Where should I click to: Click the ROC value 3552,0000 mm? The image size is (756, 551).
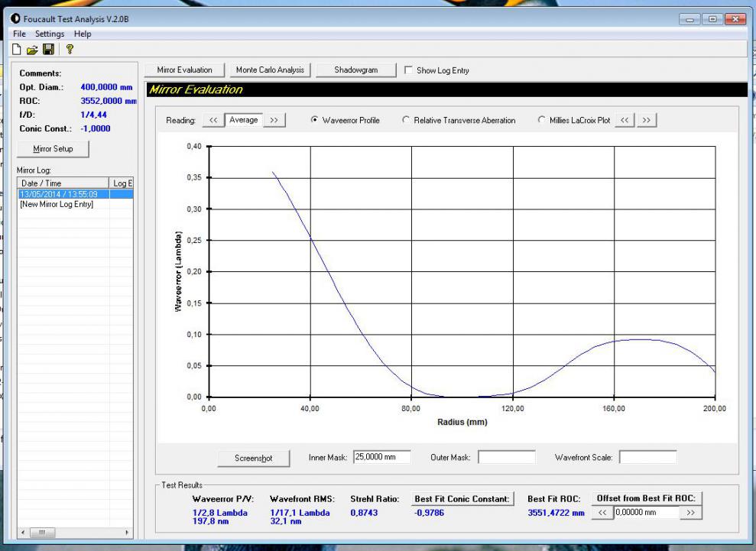109,101
